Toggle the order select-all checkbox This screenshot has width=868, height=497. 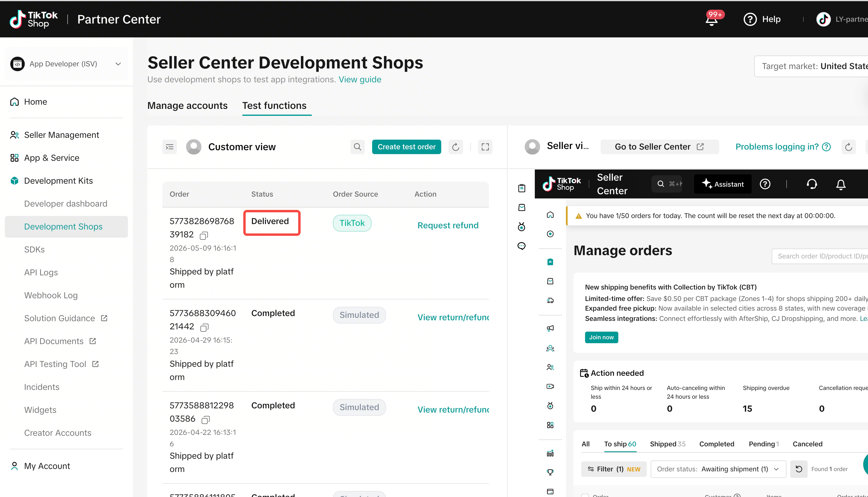(x=585, y=495)
